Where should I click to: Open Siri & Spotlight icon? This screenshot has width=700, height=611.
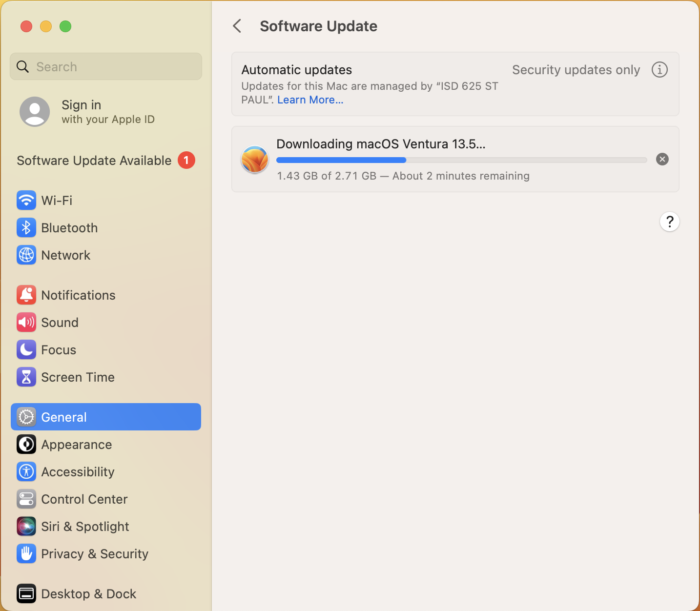26,526
